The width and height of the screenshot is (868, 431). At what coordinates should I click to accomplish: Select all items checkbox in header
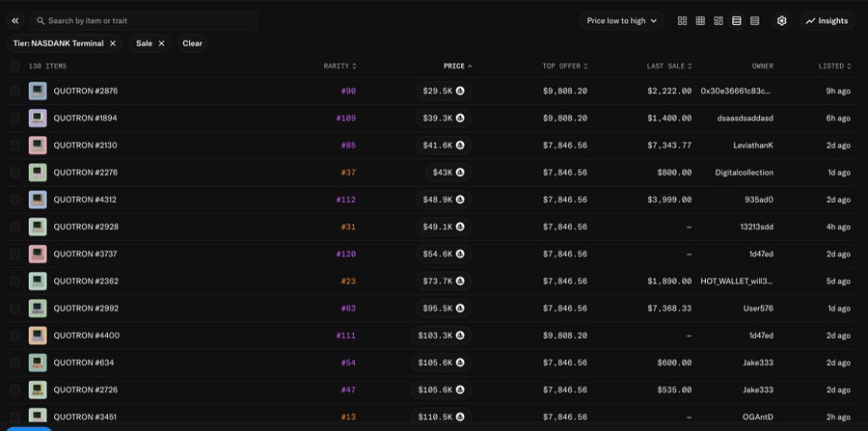tap(14, 66)
